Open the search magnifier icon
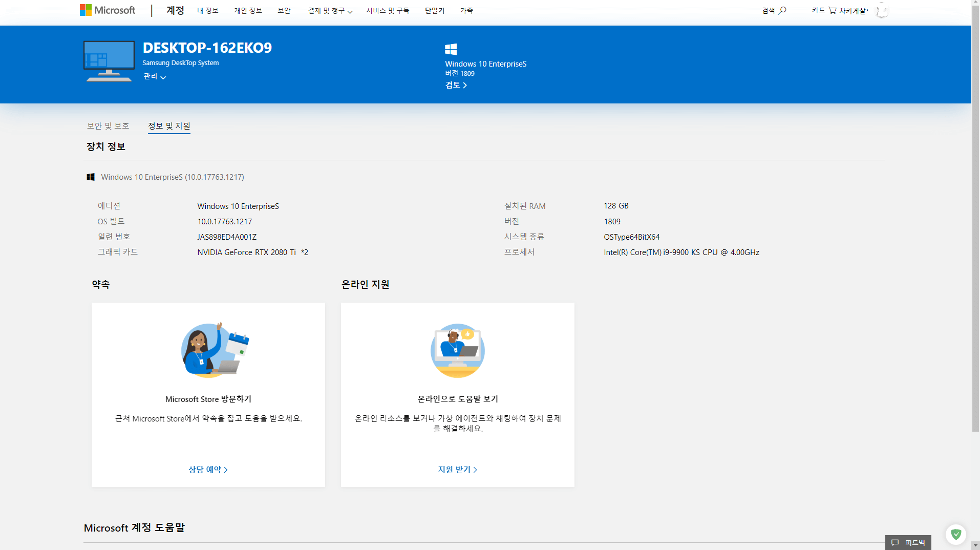980x550 pixels. click(782, 10)
